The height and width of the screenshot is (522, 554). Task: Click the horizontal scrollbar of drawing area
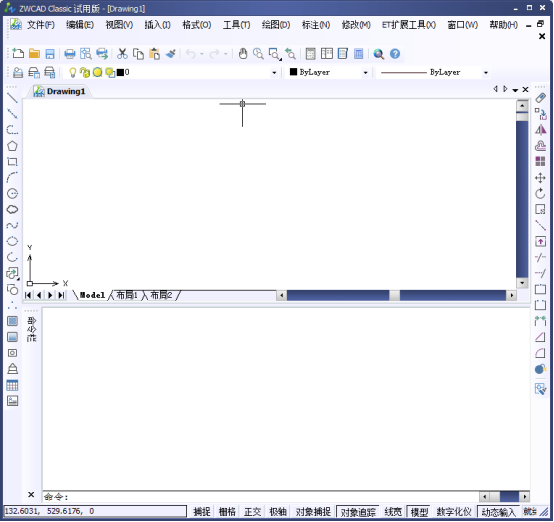point(396,295)
